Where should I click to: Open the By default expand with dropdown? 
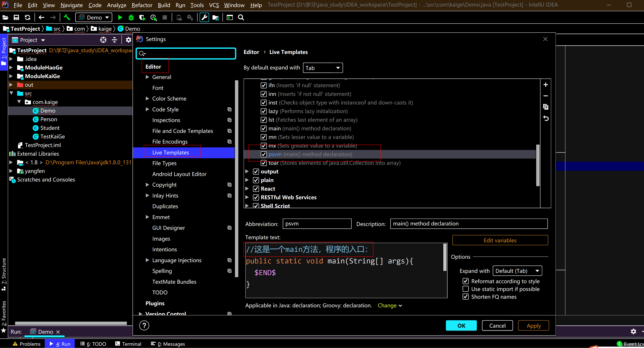coord(322,68)
